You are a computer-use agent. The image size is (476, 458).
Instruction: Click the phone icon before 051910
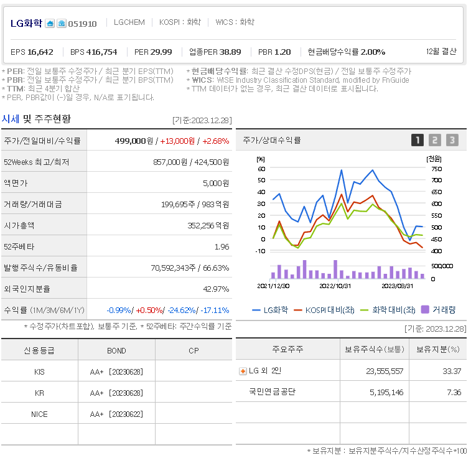pyautogui.click(x=62, y=24)
